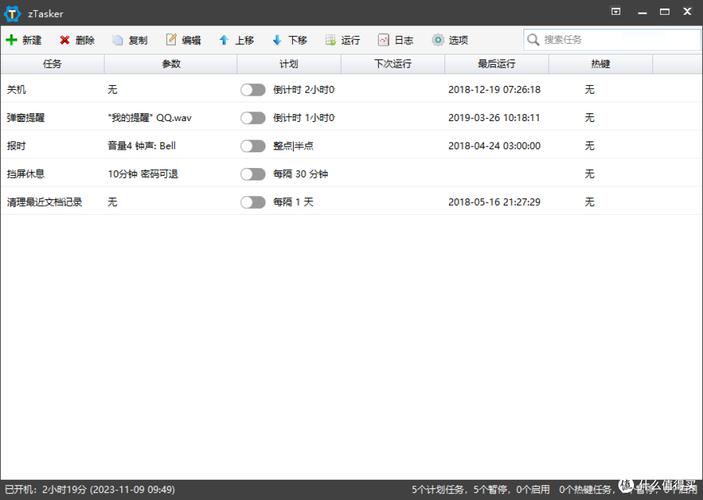Click last run 2018-04-24 03:00:00

coord(494,146)
